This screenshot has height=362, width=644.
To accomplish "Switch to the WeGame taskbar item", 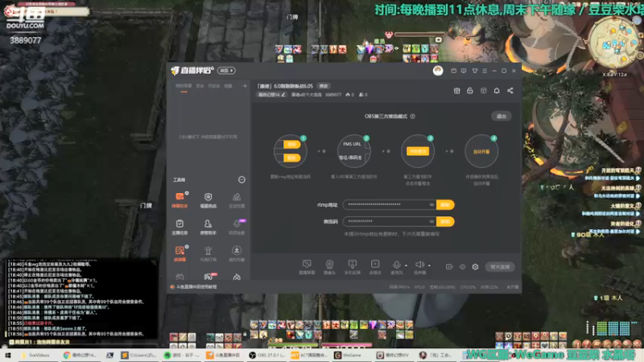I will coord(349,355).
